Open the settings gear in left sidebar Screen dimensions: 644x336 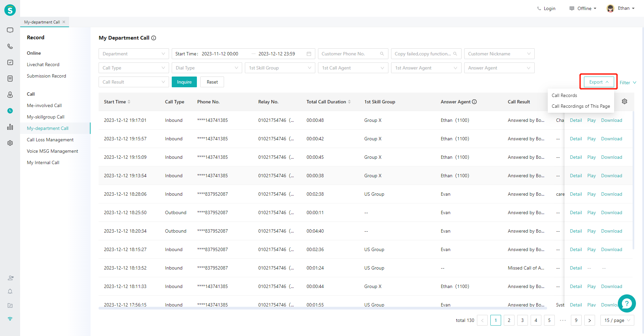pyautogui.click(x=10, y=143)
